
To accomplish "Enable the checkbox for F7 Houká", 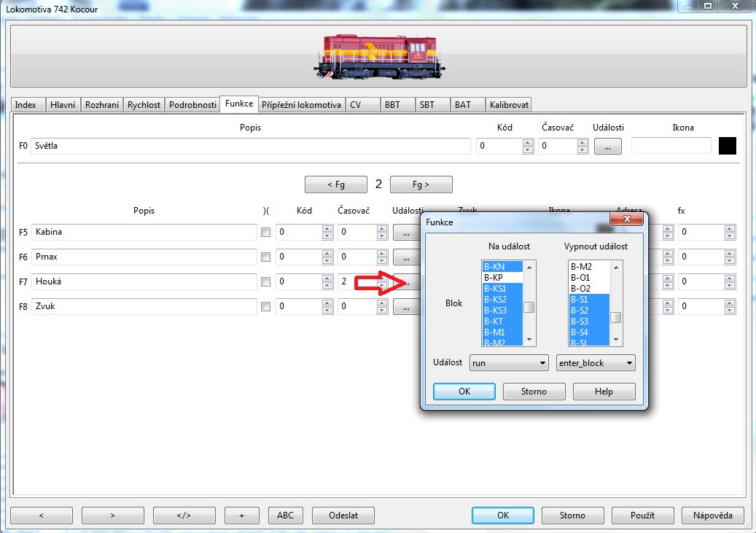I will [266, 281].
